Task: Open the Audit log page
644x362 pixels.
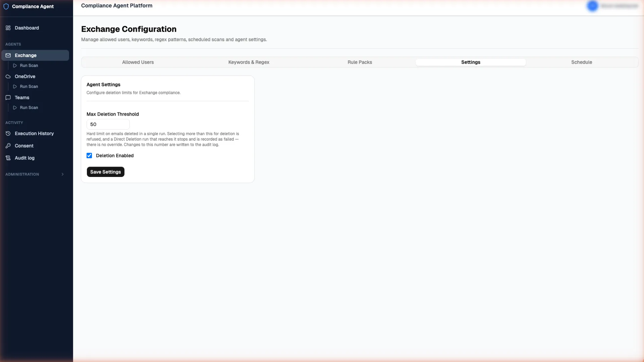Action: pos(35,158)
